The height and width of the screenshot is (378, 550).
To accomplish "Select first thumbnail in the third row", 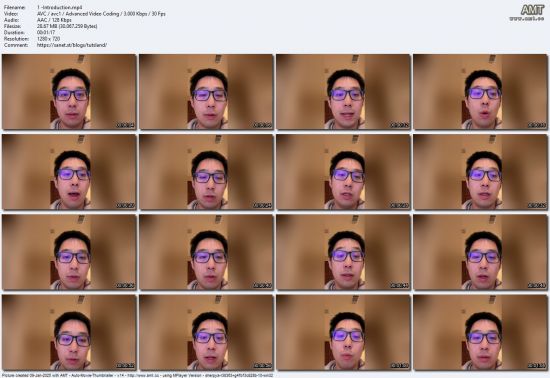I will [69, 252].
